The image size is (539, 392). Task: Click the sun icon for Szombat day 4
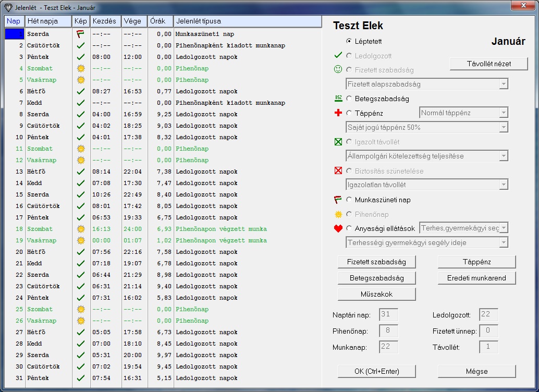click(x=80, y=68)
